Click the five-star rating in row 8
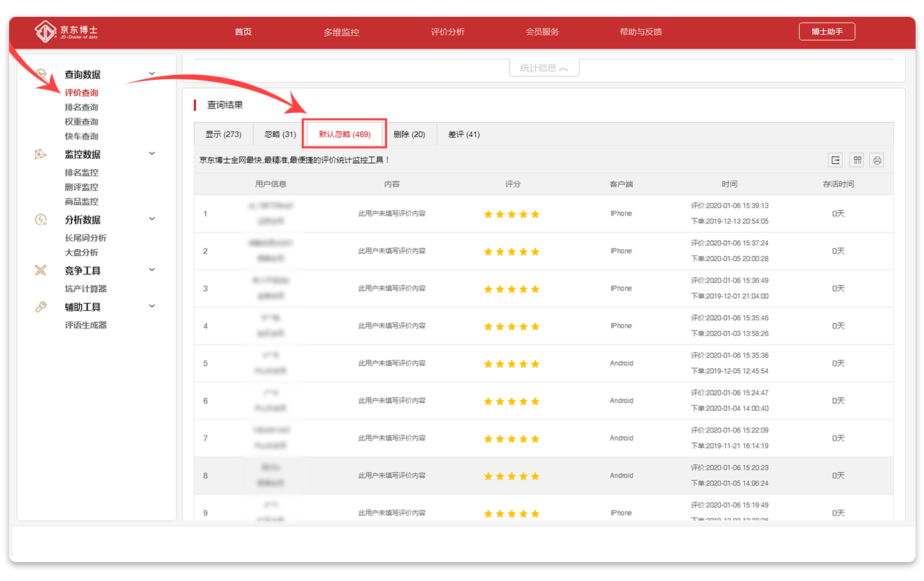 pos(512,476)
